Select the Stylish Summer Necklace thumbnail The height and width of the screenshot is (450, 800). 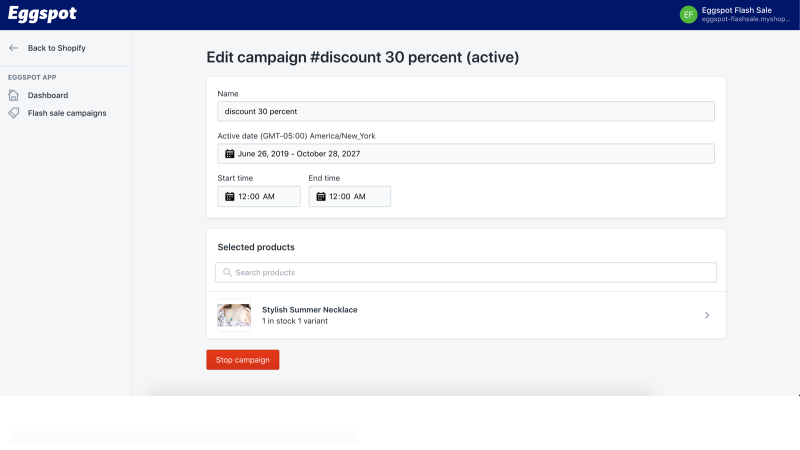point(234,315)
